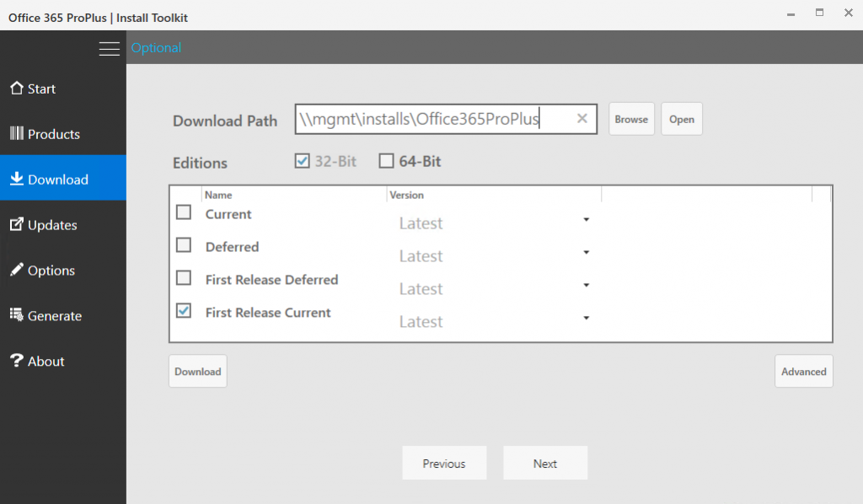This screenshot has width=863, height=504.
Task: Open the hamburger navigation menu
Action: (x=109, y=48)
